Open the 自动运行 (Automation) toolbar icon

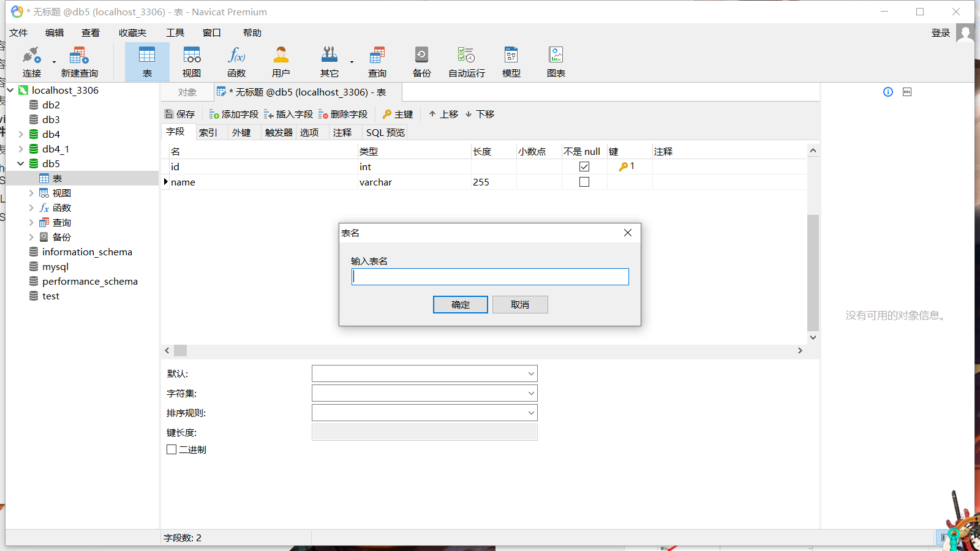[x=467, y=62]
